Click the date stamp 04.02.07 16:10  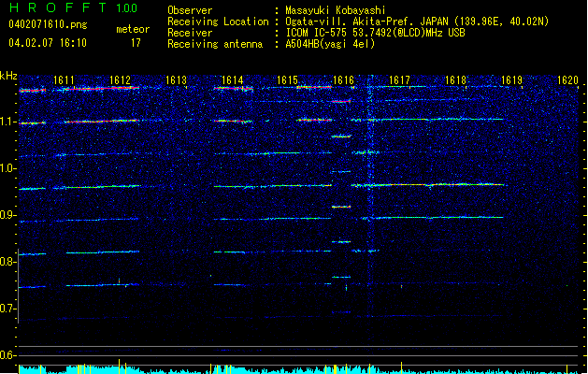[48, 43]
